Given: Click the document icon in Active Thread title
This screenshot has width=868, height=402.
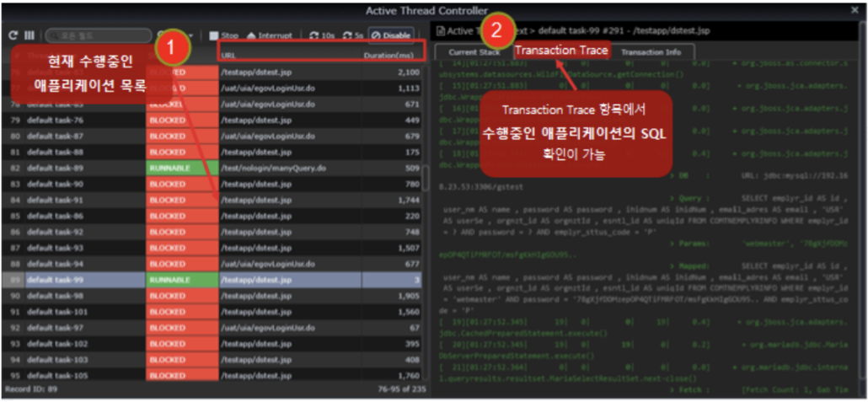Looking at the screenshot, I should (442, 31).
